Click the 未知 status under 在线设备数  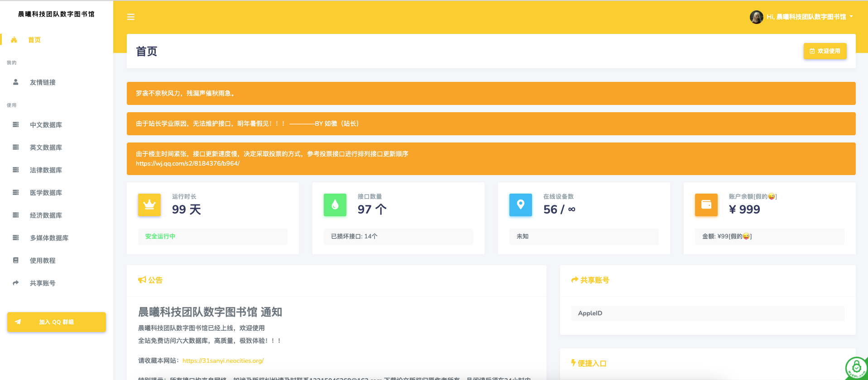click(x=523, y=236)
